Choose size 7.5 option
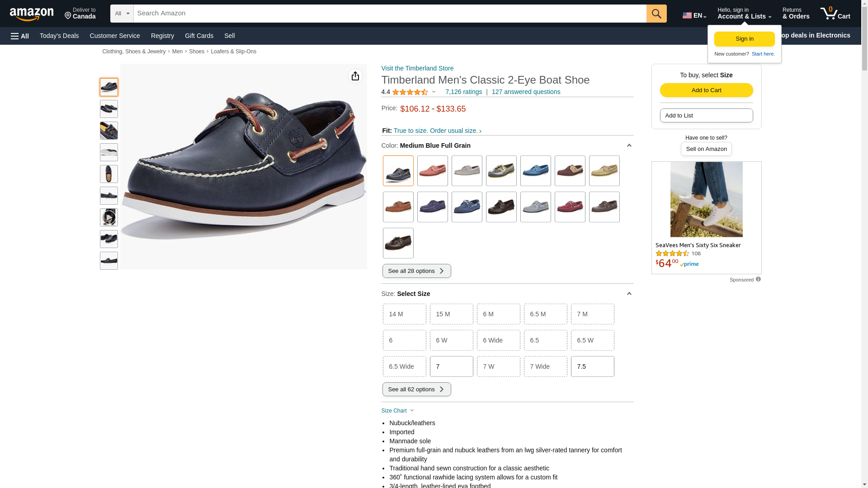This screenshot has width=868, height=488. pos(593,366)
